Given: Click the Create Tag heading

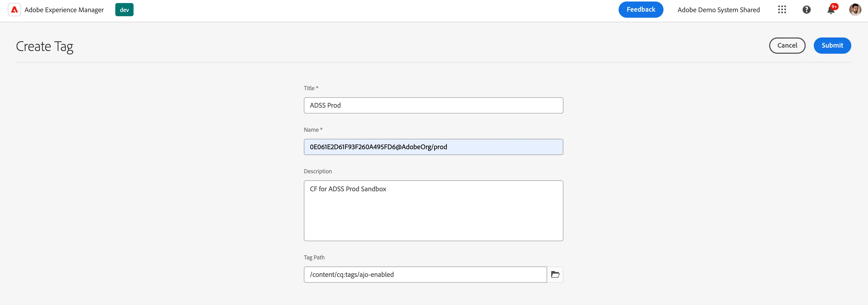Looking at the screenshot, I should tap(45, 46).
